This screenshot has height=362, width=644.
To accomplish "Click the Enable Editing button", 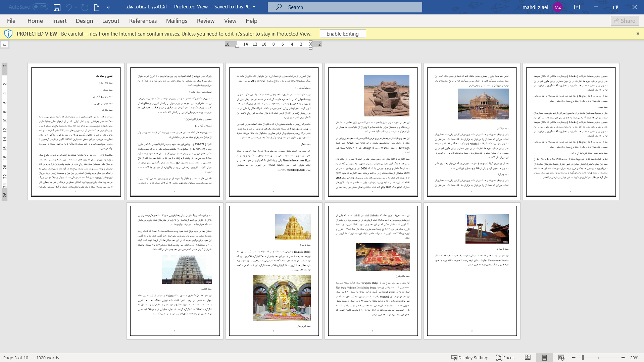I will point(343,34).
